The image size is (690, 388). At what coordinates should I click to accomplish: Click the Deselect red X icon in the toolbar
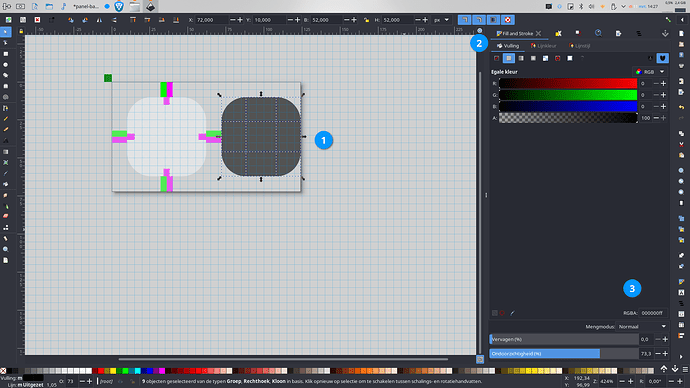coord(37,20)
